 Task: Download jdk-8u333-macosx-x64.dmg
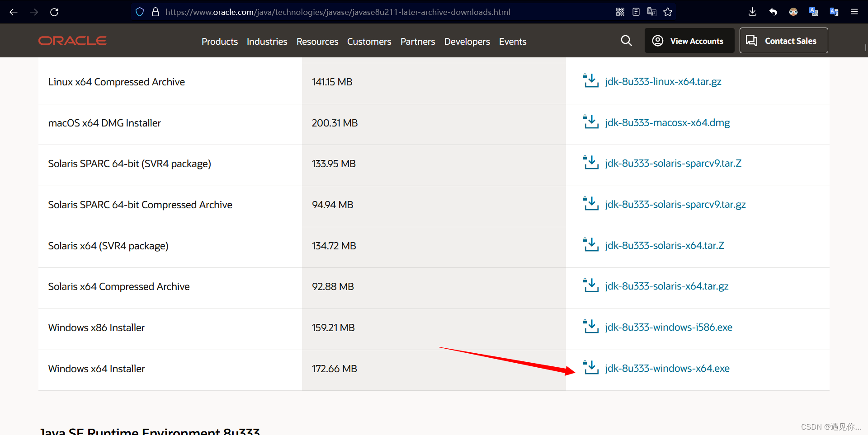coord(668,122)
